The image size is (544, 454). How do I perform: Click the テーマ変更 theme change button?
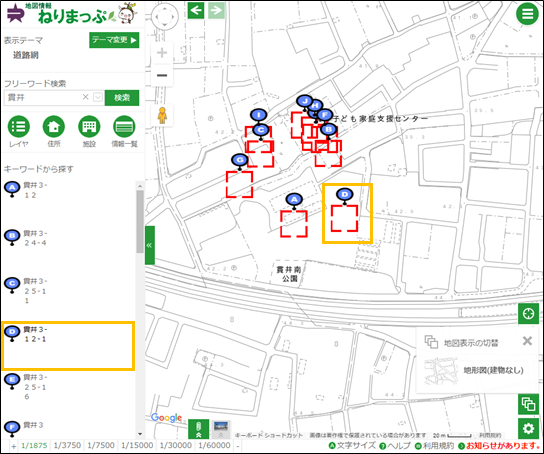[x=114, y=40]
